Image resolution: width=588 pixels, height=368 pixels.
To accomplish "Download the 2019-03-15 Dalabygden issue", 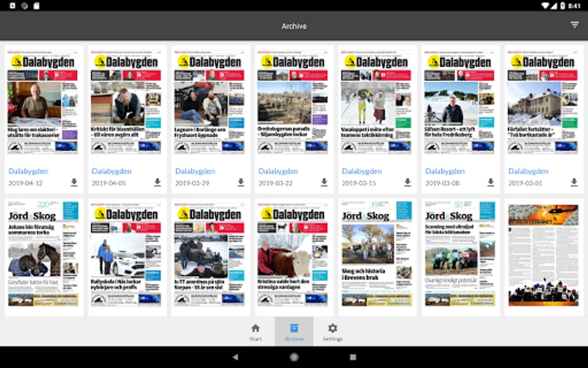I will point(408,182).
